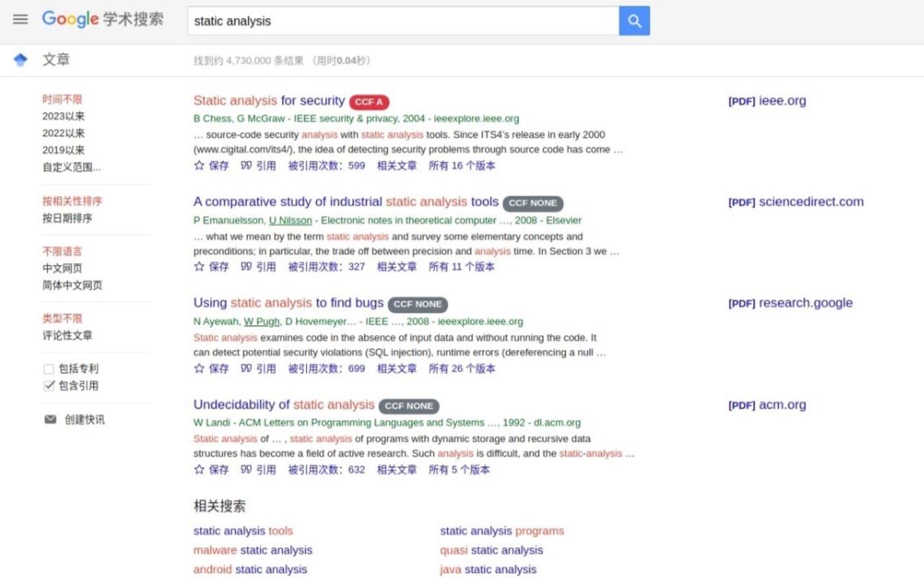Screen dimensions: 924x578
Task: Open the 自定义范围 custom date range
Action: [x=71, y=167]
